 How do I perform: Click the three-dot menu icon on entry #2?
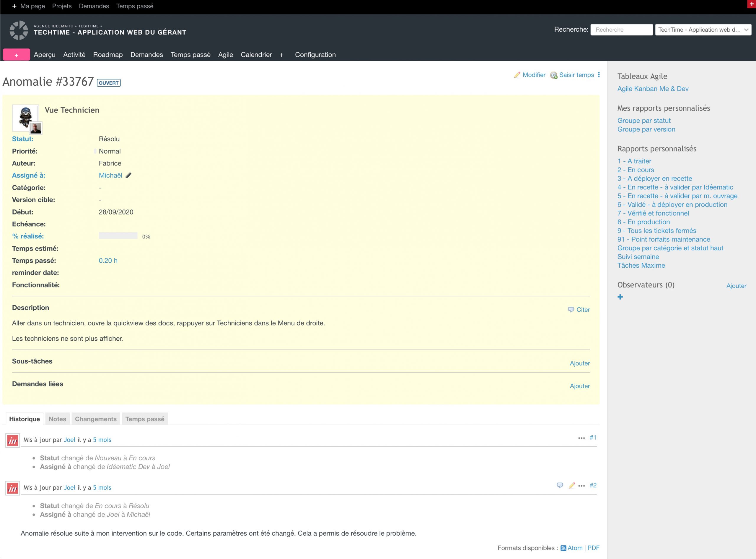(581, 486)
